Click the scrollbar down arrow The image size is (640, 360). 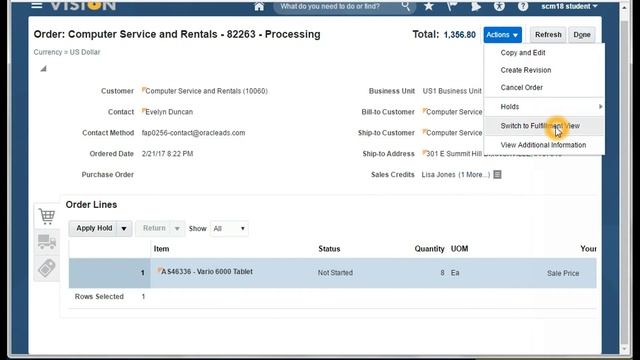tap(624, 350)
